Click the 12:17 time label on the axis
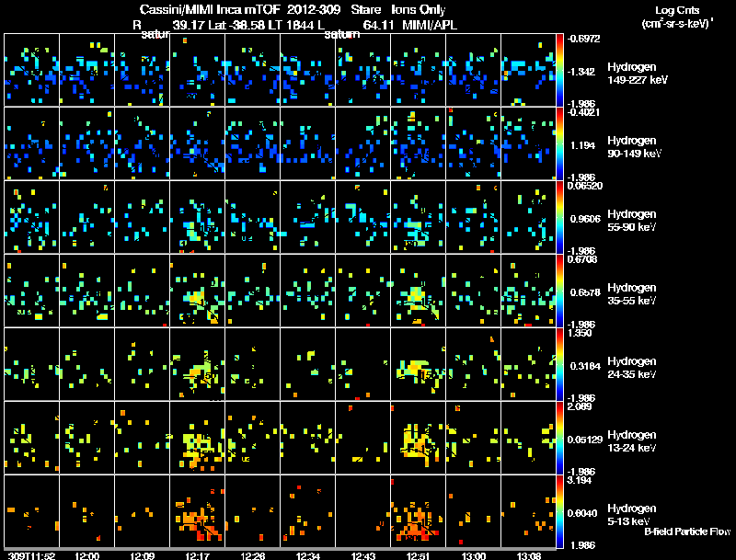The width and height of the screenshot is (736, 560). 197,555
